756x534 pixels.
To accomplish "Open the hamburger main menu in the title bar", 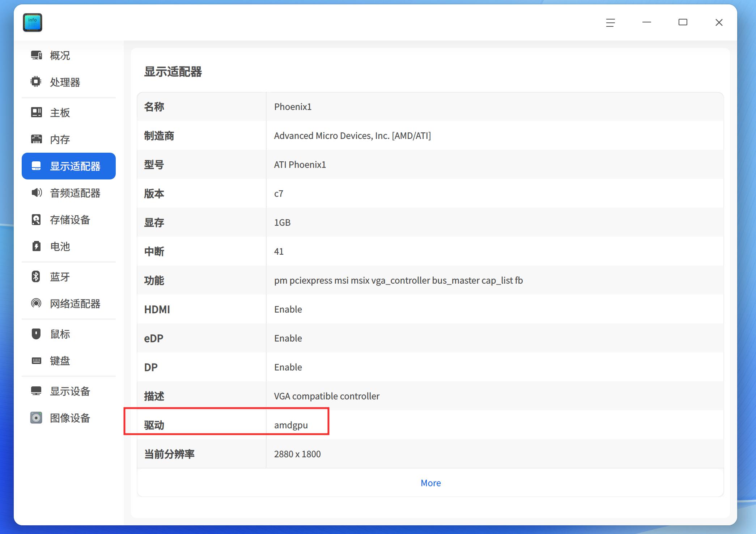I will point(611,22).
